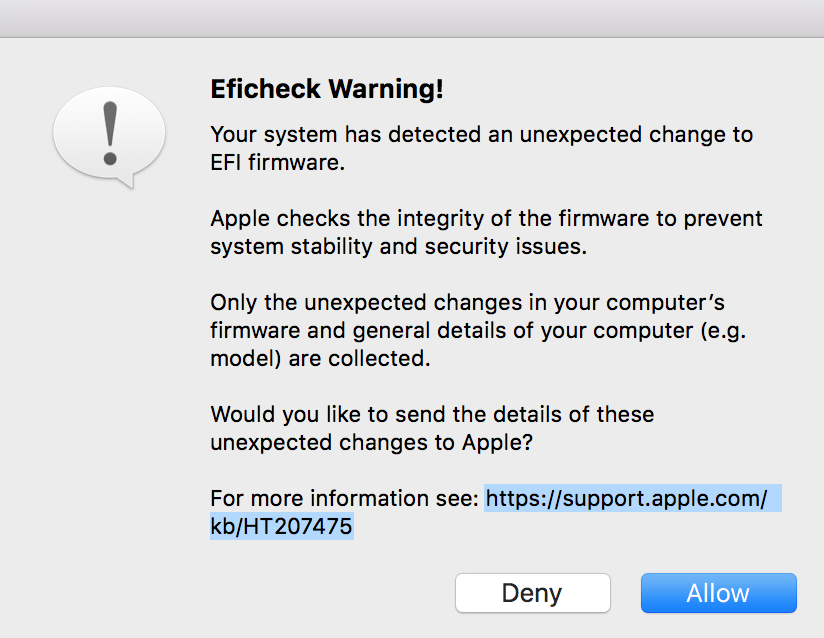Click the Eficheck Warning! heading

pos(326,89)
